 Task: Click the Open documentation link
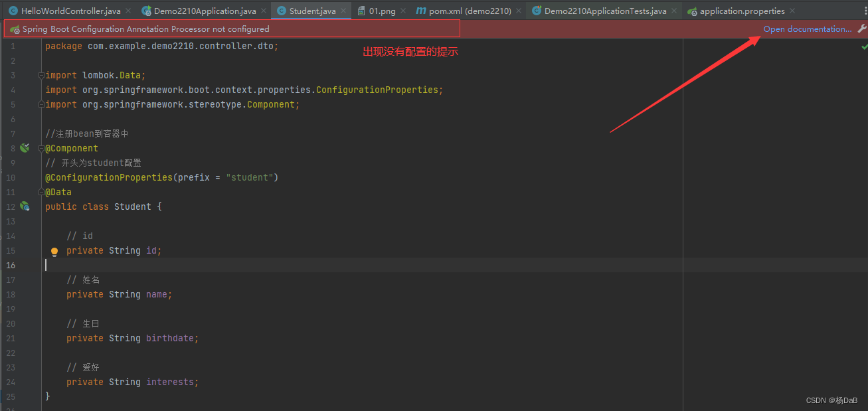(x=808, y=29)
